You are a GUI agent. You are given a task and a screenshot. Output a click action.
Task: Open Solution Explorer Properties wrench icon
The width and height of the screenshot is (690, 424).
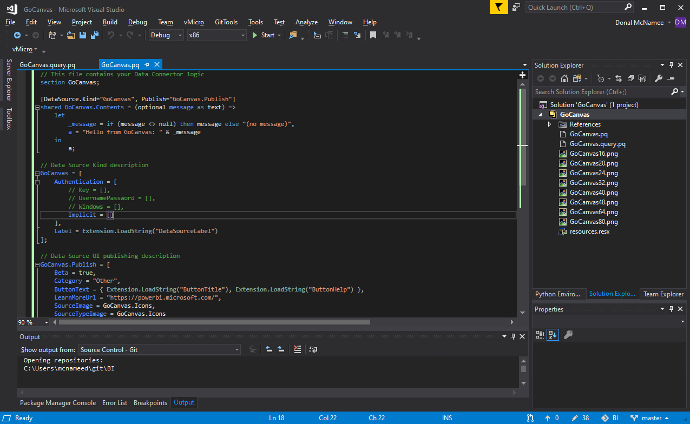(658, 79)
